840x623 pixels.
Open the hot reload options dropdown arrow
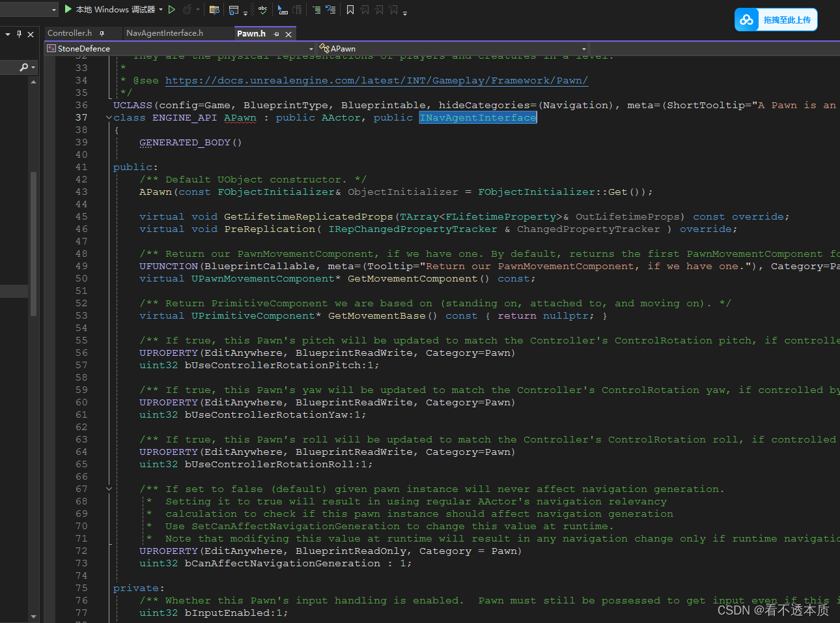[197, 10]
